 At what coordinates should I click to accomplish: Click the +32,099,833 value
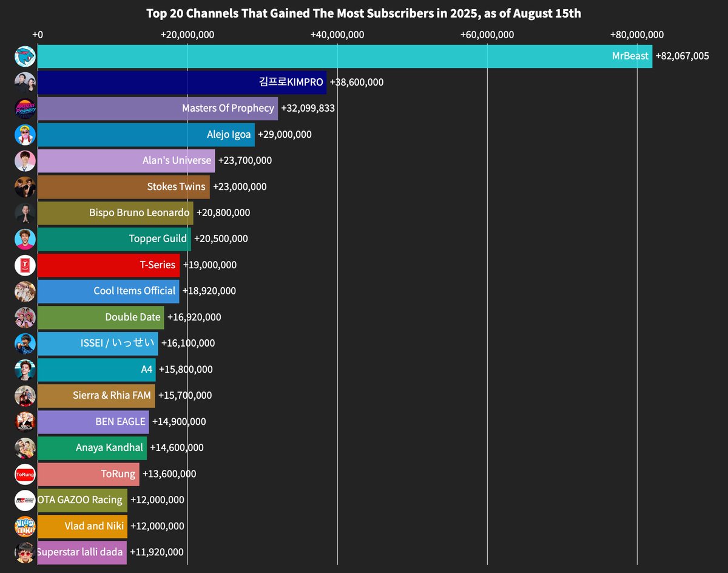point(308,109)
